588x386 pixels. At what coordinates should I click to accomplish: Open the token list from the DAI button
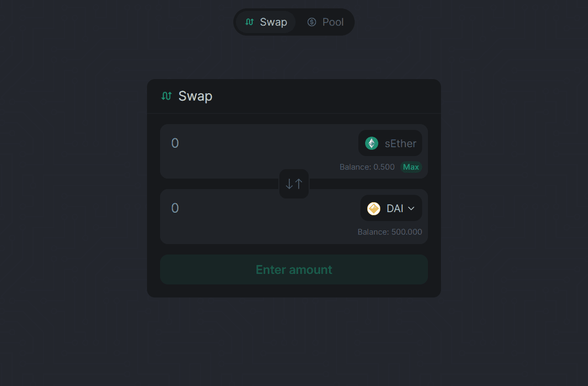(391, 208)
